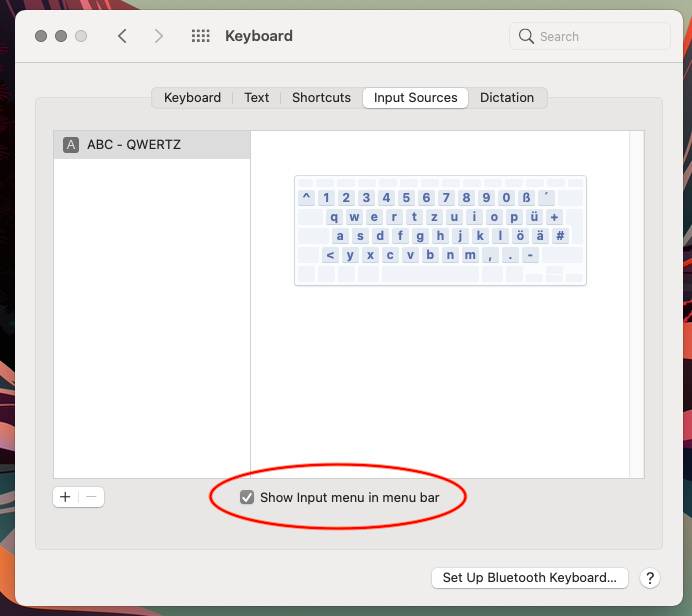Screen dimensions: 692x616
Task: Select ABC - QWERTZ input source row
Action: (152, 144)
